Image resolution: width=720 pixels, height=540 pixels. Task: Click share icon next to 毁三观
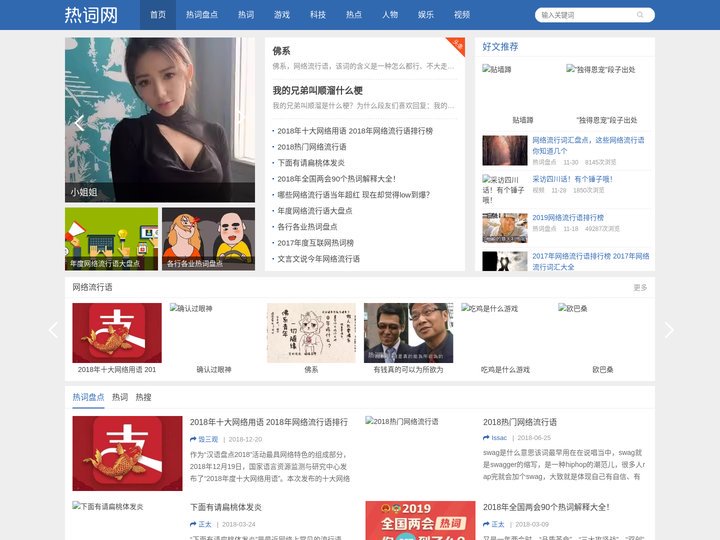193,439
